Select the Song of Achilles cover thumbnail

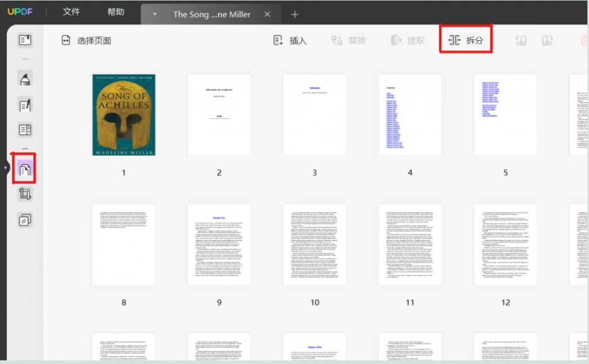pos(124,114)
